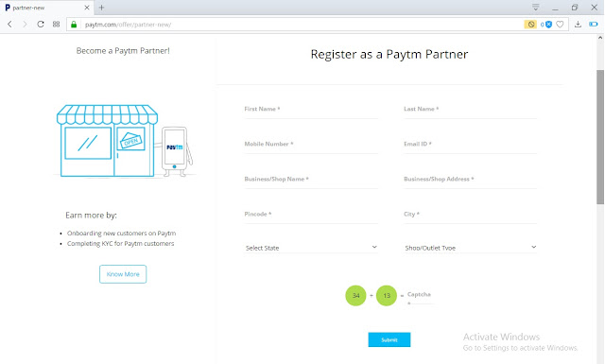The height and width of the screenshot is (364, 605).
Task: Click the captcha number 34 circle
Action: click(x=355, y=295)
